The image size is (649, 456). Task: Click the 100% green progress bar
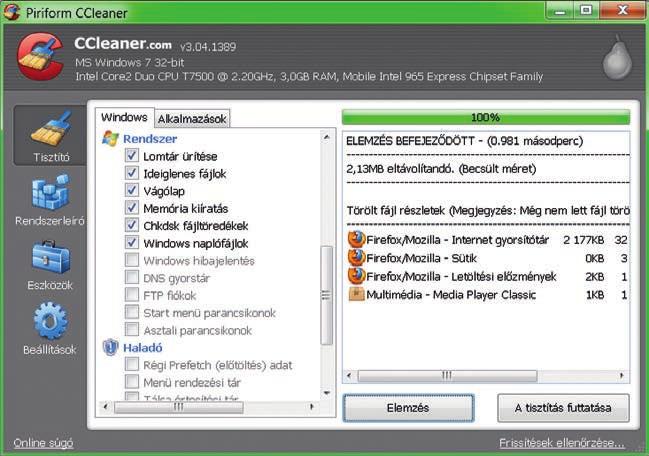pyautogui.click(x=486, y=118)
